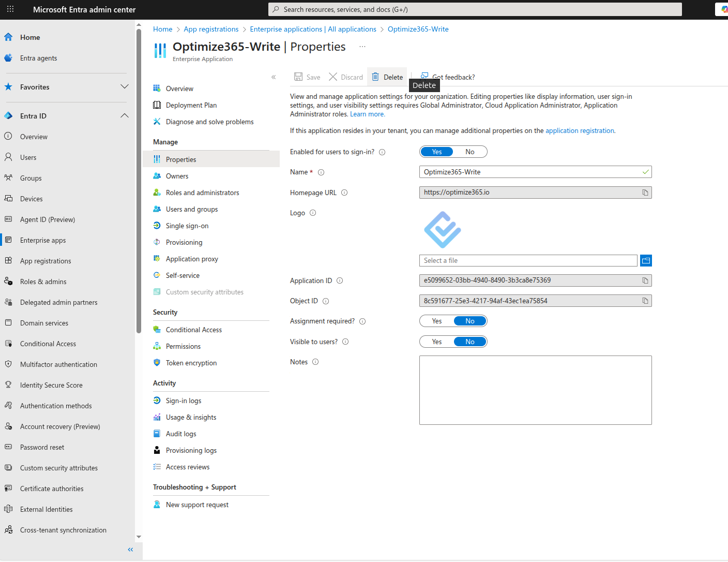Follow the application registration link
The width and height of the screenshot is (728, 562).
[x=580, y=130]
